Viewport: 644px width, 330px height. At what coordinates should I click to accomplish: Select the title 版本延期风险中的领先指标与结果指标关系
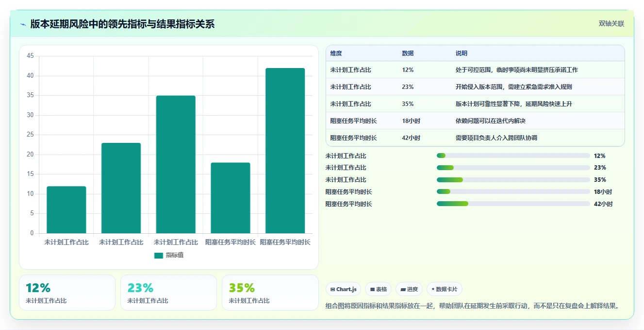[122, 24]
